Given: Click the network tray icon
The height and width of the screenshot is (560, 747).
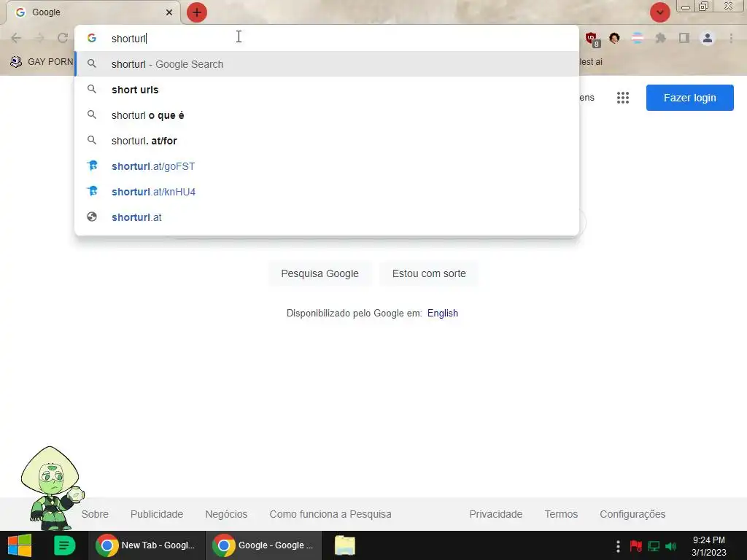Looking at the screenshot, I should [654, 546].
